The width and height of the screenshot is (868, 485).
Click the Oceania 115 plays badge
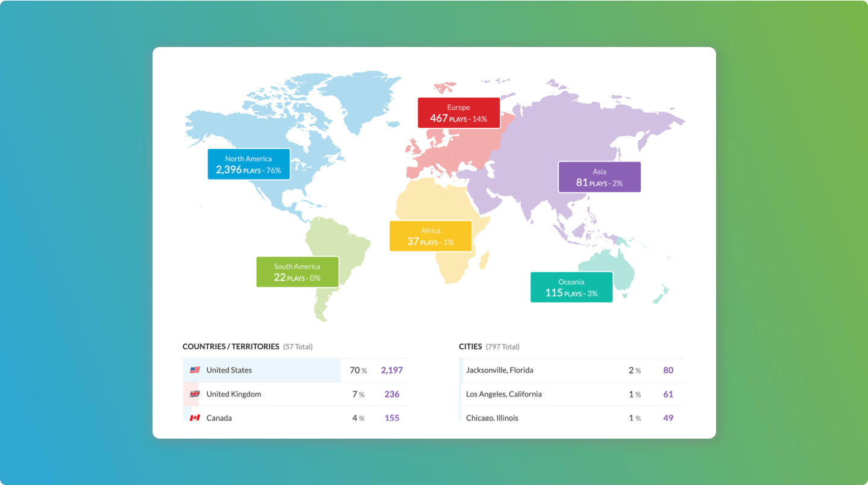[571, 287]
